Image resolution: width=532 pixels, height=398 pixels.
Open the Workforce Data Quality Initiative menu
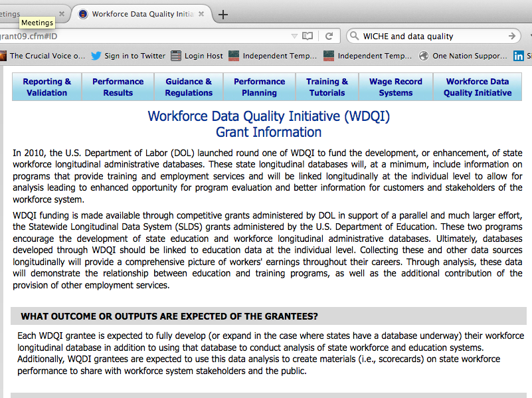[x=478, y=87]
